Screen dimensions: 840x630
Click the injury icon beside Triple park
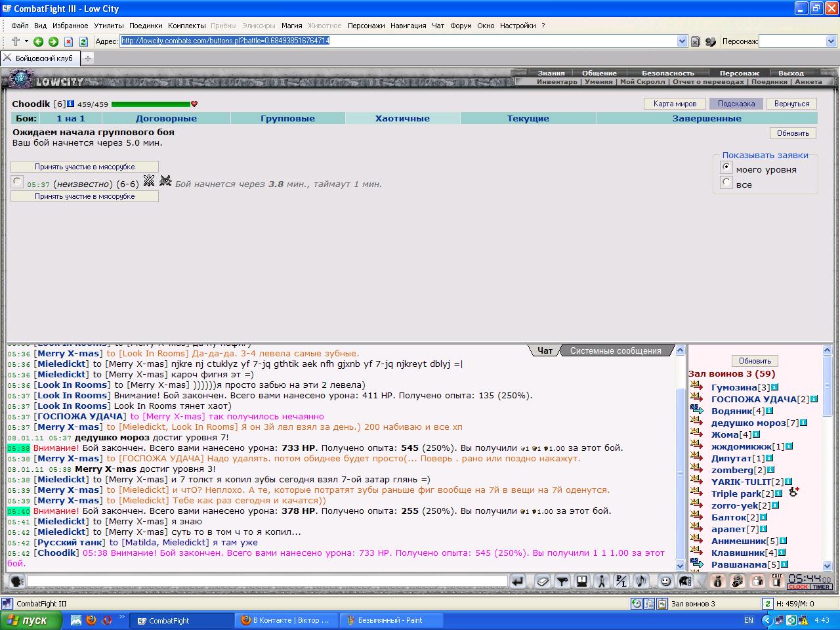(x=793, y=492)
